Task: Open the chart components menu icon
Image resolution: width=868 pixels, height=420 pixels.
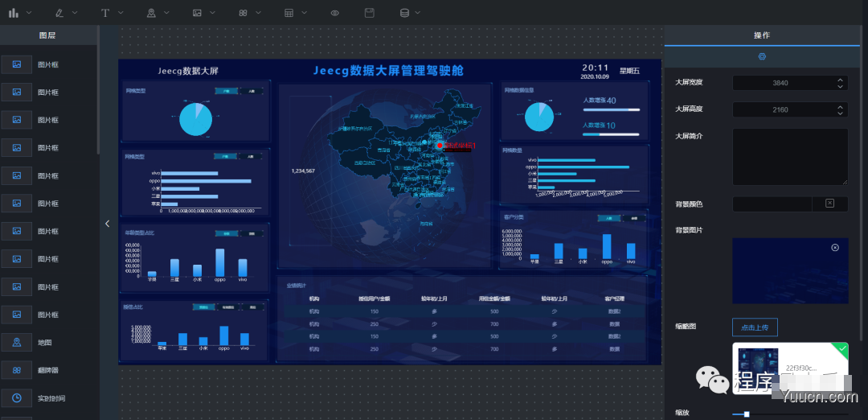Action: click(14, 12)
